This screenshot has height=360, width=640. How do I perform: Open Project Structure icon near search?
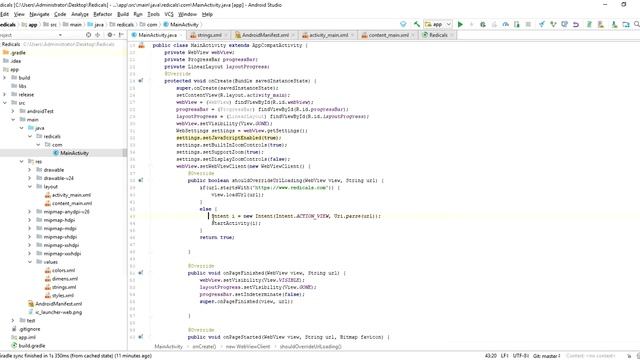pos(626,24)
